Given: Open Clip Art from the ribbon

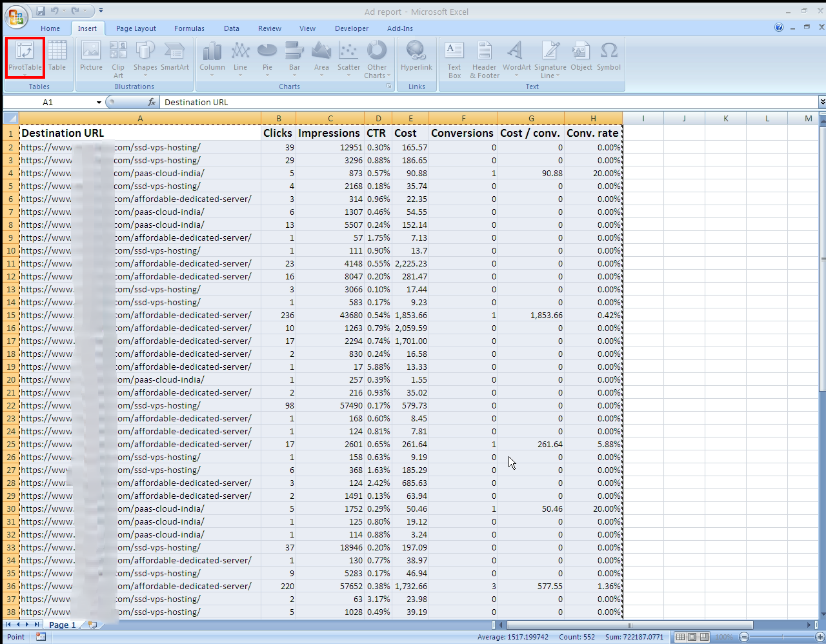Looking at the screenshot, I should [x=118, y=59].
